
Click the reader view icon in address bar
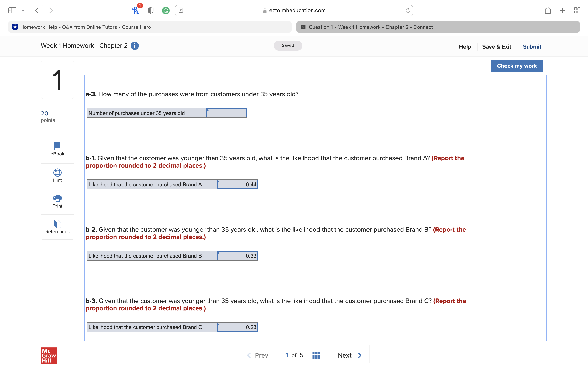point(181,10)
